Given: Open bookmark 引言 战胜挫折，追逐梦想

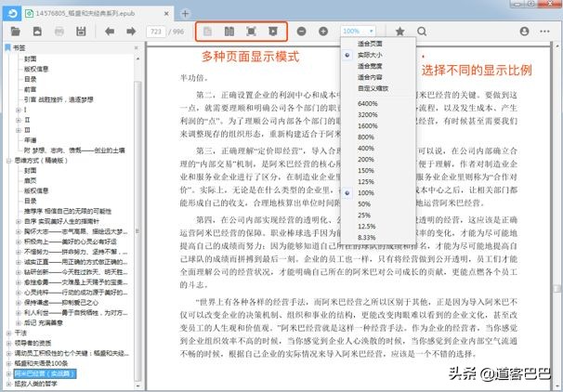Looking at the screenshot, I should coord(59,99).
